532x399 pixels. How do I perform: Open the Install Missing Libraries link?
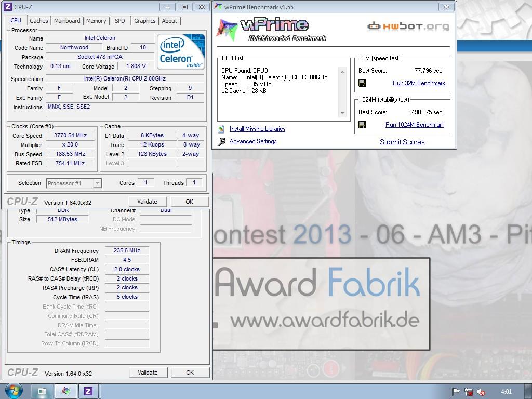[257, 129]
